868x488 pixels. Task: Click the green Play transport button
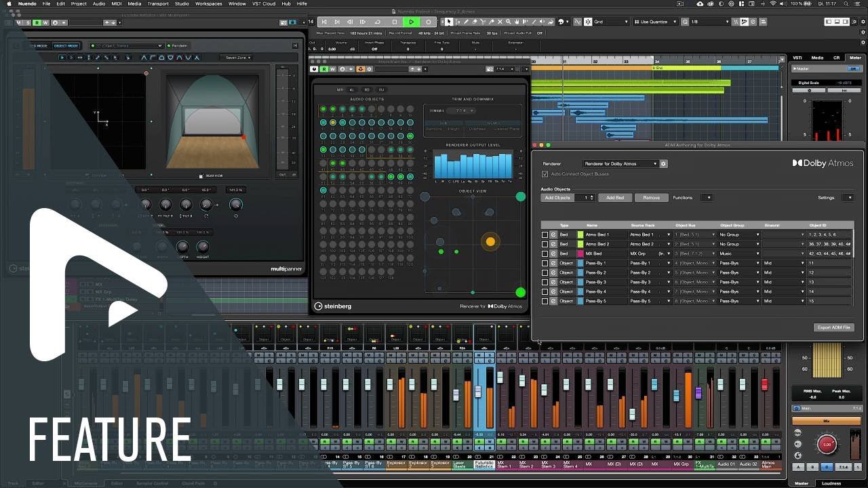(x=412, y=22)
